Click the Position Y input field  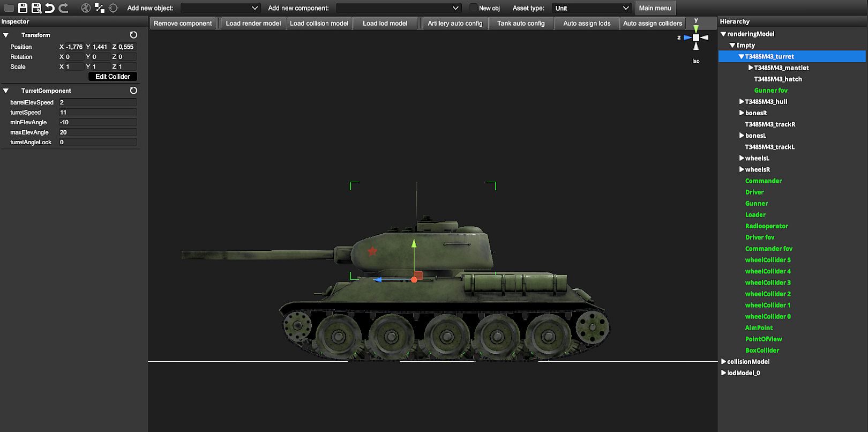(101, 47)
